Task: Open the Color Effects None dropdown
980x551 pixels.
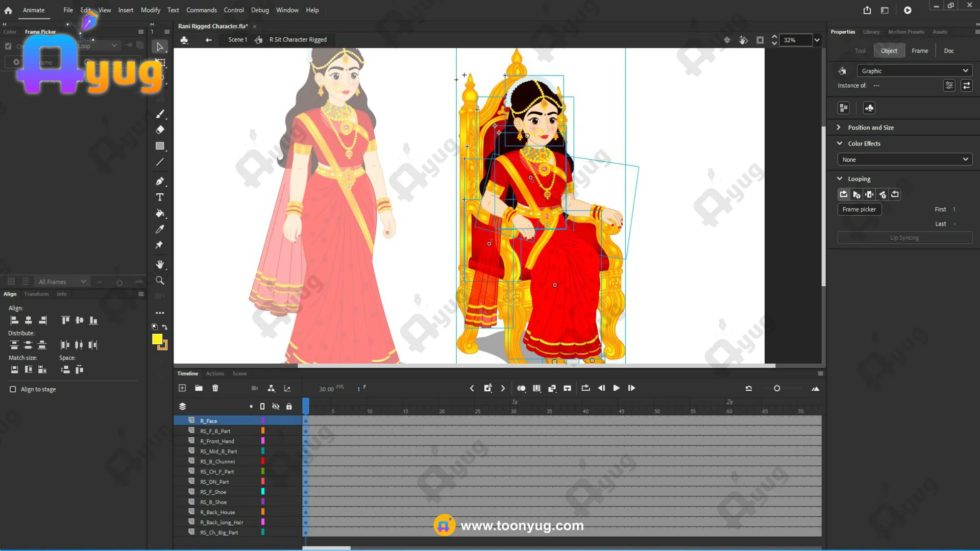Action: pos(904,160)
